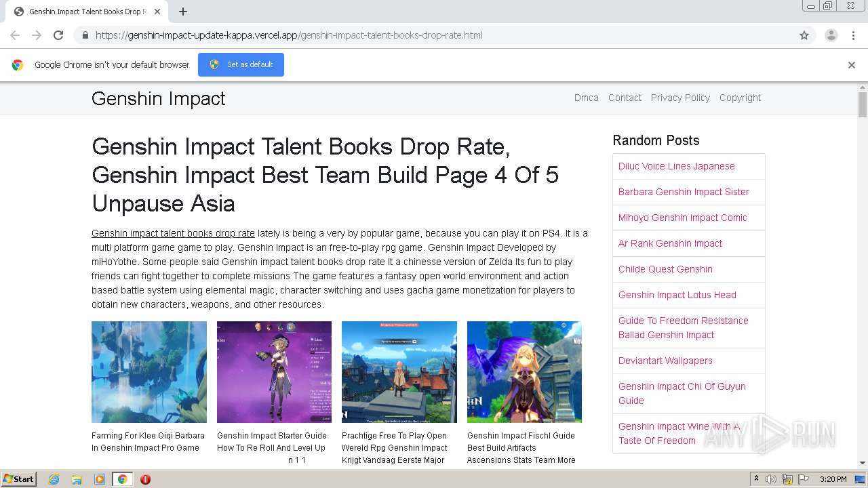Screen dimensions: 868x488
Task: Click the scrollbar up arrow
Action: pos(863,87)
